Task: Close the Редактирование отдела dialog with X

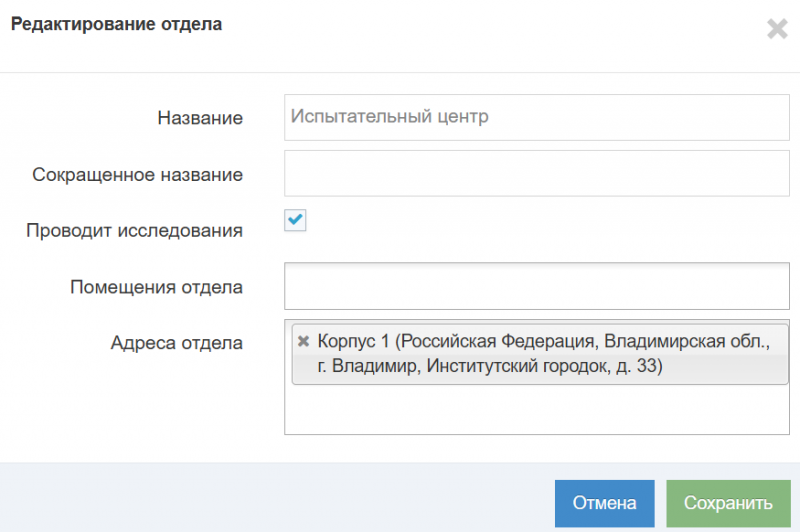Action: (x=776, y=30)
